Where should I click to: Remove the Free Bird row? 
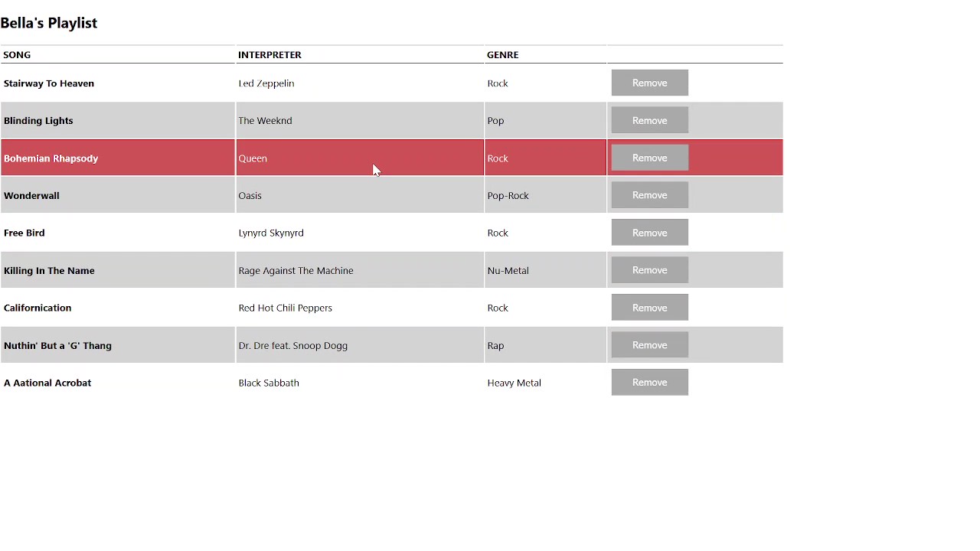pos(649,233)
